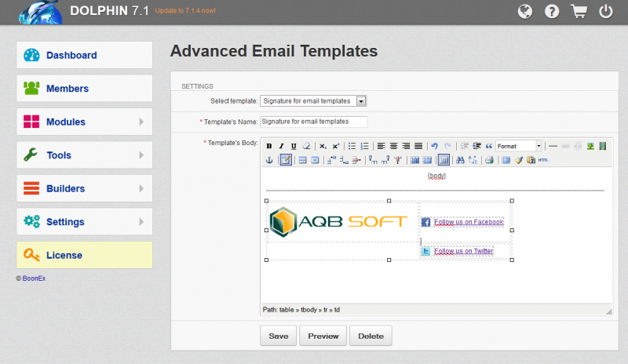Screen dimensions: 628x364
Task: Click the globe icon in header
Action: coord(524,11)
